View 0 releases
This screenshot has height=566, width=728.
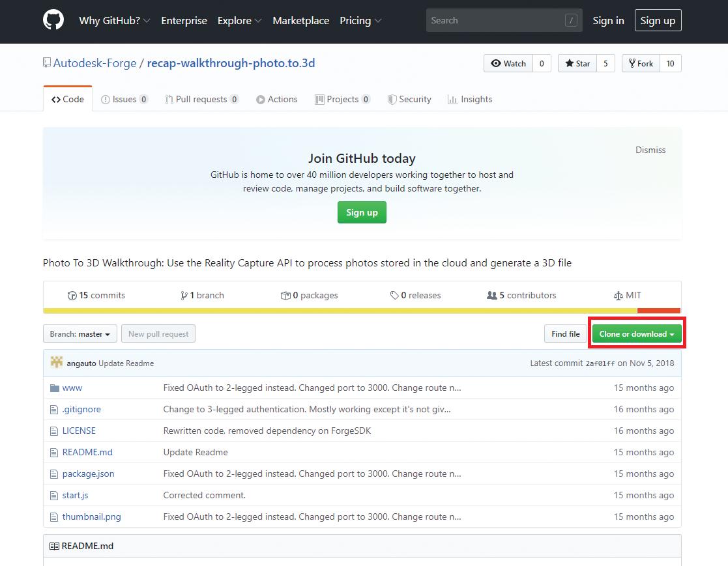416,295
